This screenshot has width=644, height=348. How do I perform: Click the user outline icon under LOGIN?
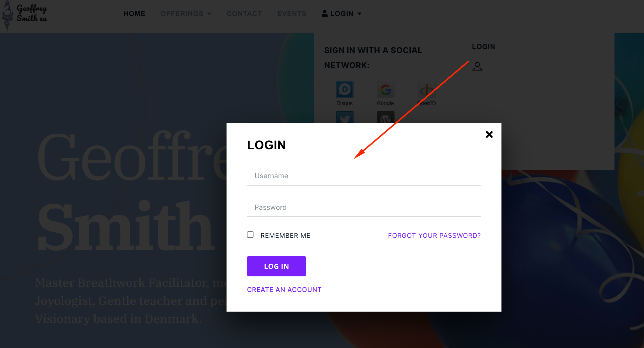(x=477, y=67)
